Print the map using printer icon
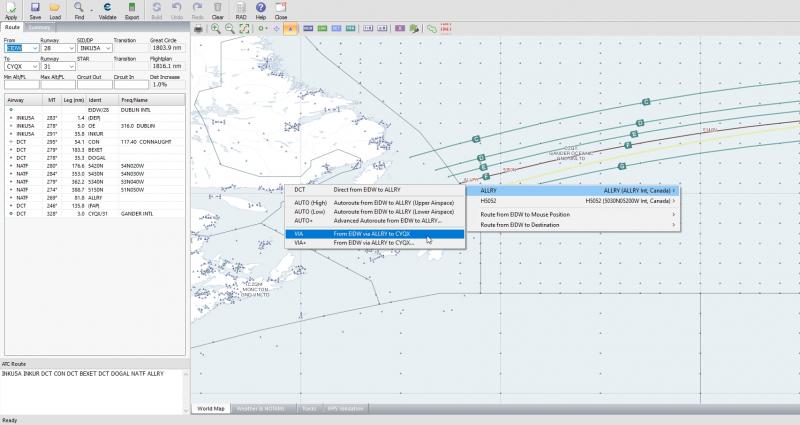Image resolution: width=800 pixels, height=425 pixels. (198, 29)
